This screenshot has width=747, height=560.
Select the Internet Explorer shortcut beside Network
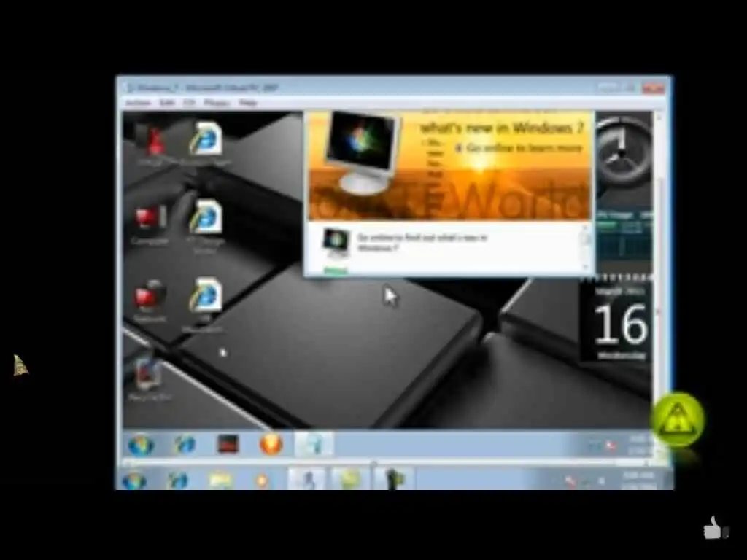pyautogui.click(x=204, y=305)
